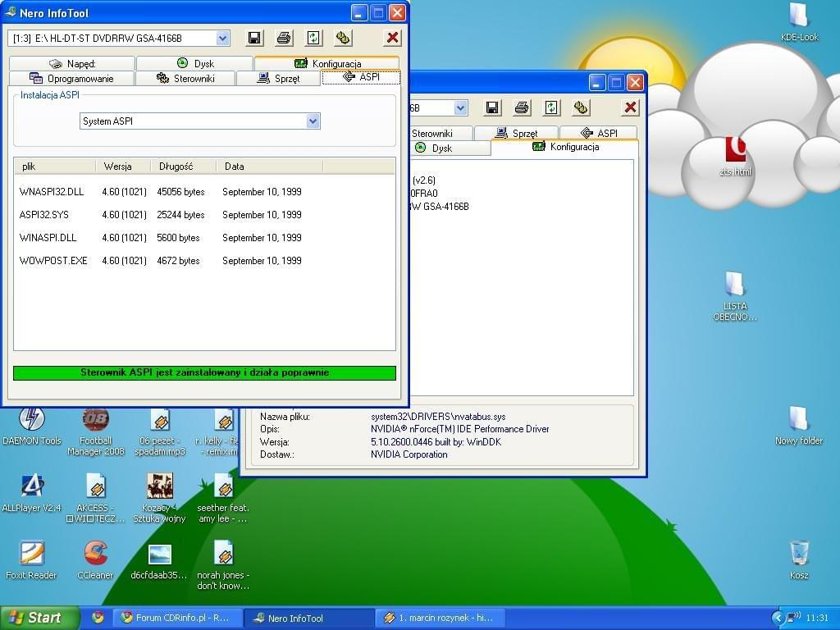Open the Football Manager 2008 desktop icon
Image resolution: width=840 pixels, height=630 pixels.
point(95,431)
